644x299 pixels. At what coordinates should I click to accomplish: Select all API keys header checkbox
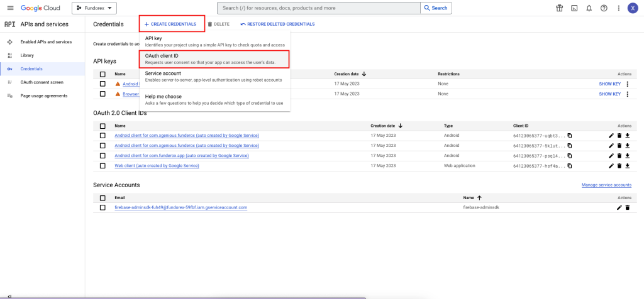click(103, 74)
